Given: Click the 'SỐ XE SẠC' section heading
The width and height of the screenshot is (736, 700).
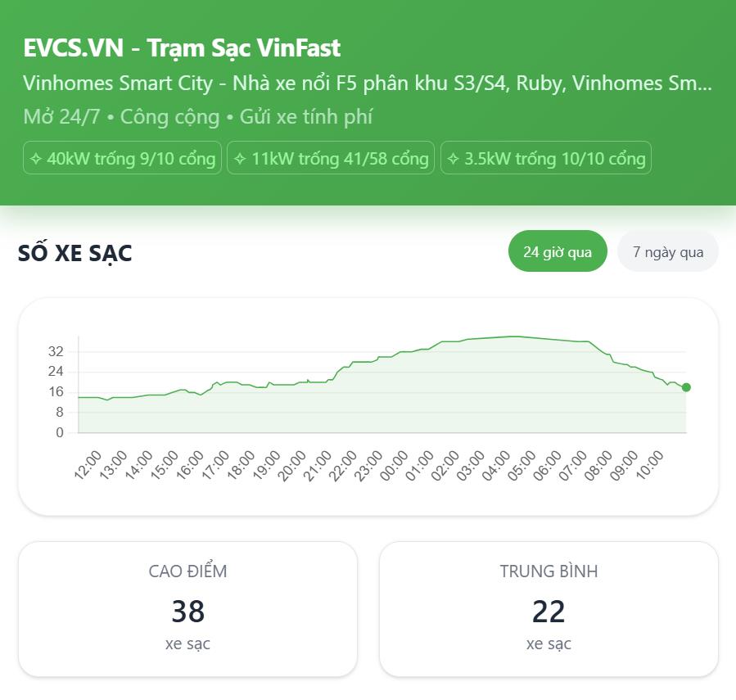Looking at the screenshot, I should click(x=76, y=253).
